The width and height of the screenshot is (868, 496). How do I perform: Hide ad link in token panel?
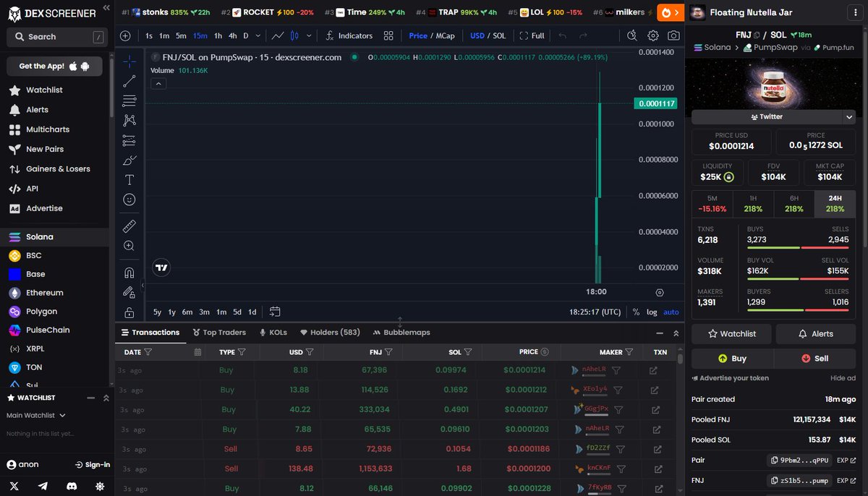843,378
